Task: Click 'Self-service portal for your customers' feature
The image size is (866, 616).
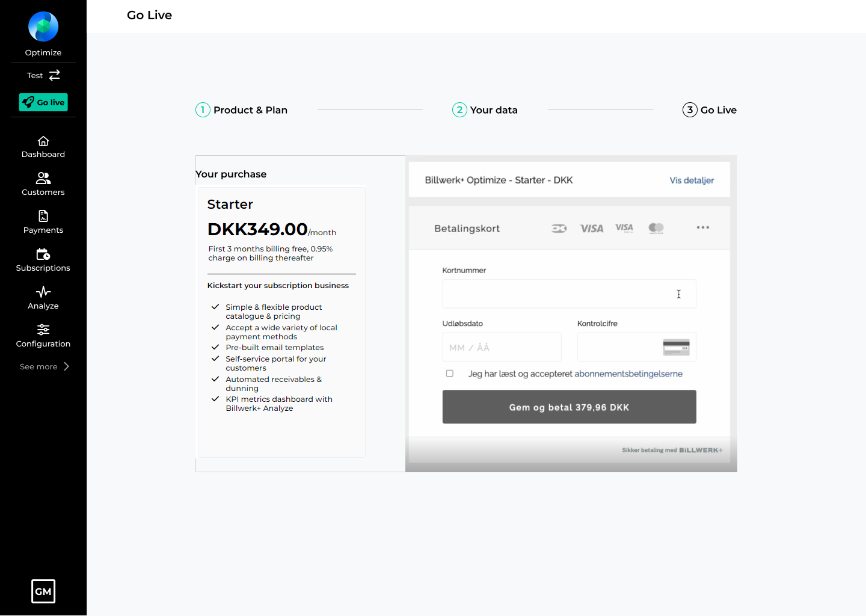Action: pos(276,363)
